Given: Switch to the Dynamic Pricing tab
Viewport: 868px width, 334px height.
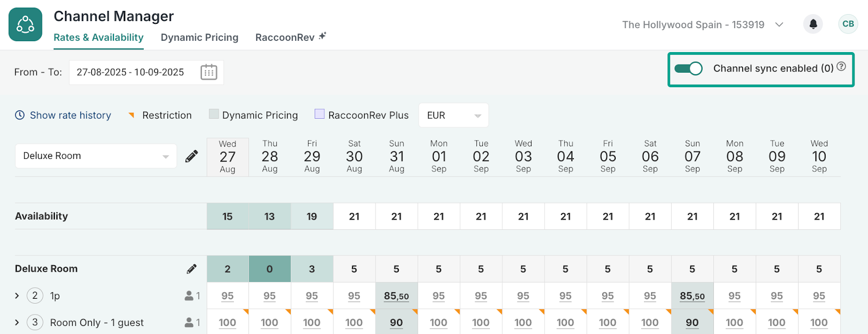Looking at the screenshot, I should tap(200, 37).
